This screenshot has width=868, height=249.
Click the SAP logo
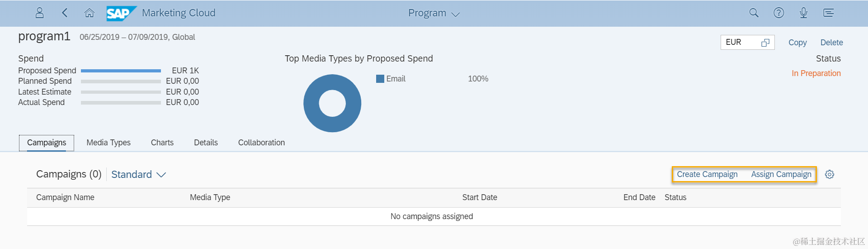pyautogui.click(x=121, y=13)
